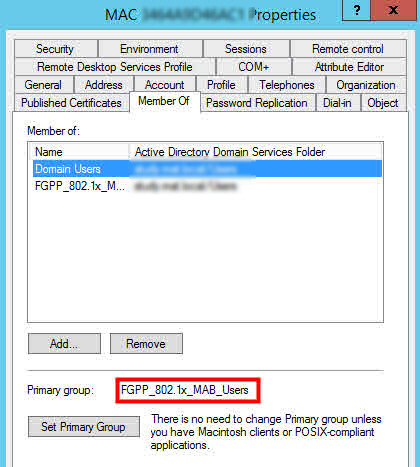Open Remote Desktop Services Profile tab
420x467 pixels.
pyautogui.click(x=115, y=67)
